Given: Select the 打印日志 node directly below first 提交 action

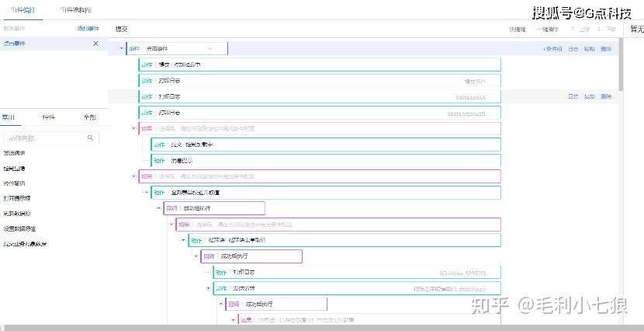Looking at the screenshot, I should point(320,81).
